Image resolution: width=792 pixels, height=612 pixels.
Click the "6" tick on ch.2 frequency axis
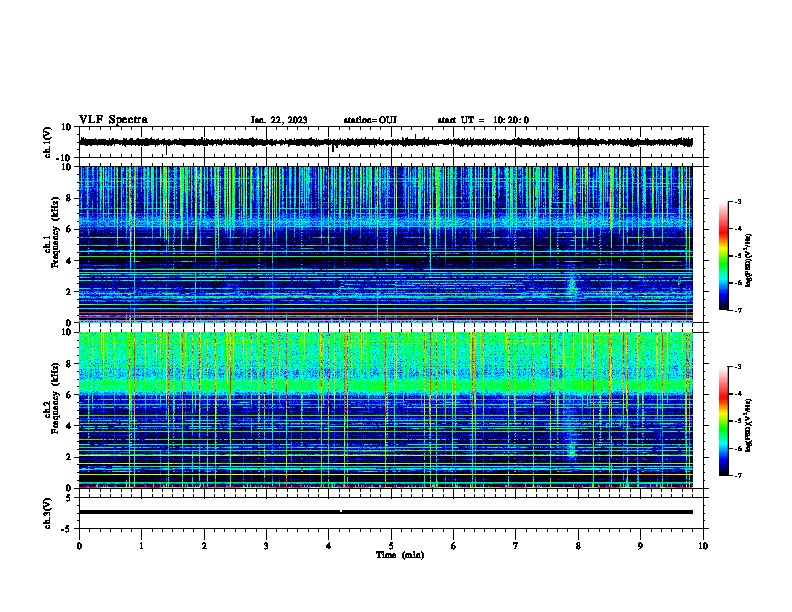69,395
